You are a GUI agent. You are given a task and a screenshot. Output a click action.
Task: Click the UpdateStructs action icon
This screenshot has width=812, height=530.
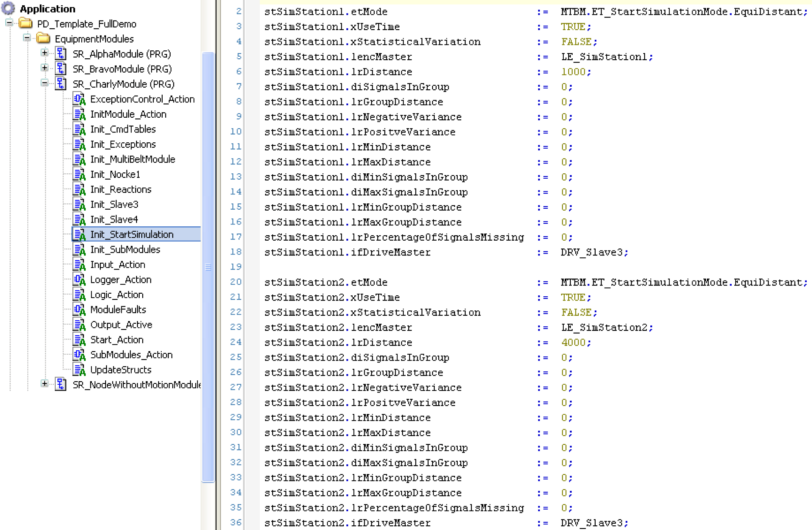79,370
